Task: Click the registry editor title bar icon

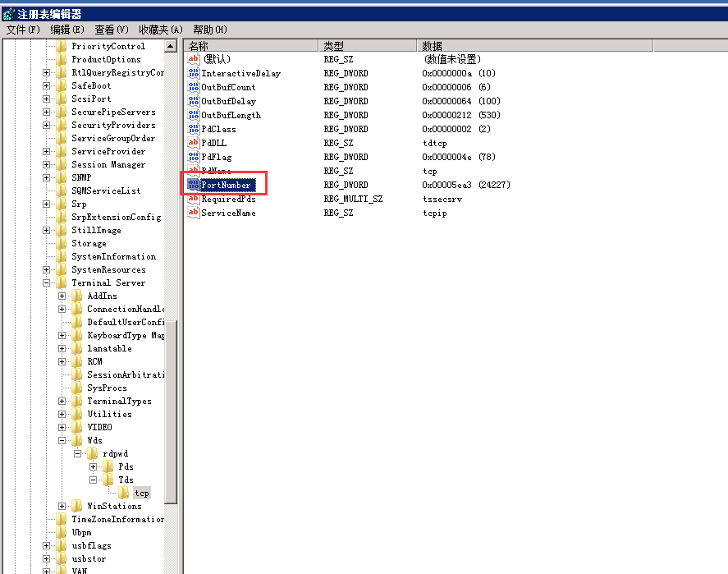Action: click(8, 14)
